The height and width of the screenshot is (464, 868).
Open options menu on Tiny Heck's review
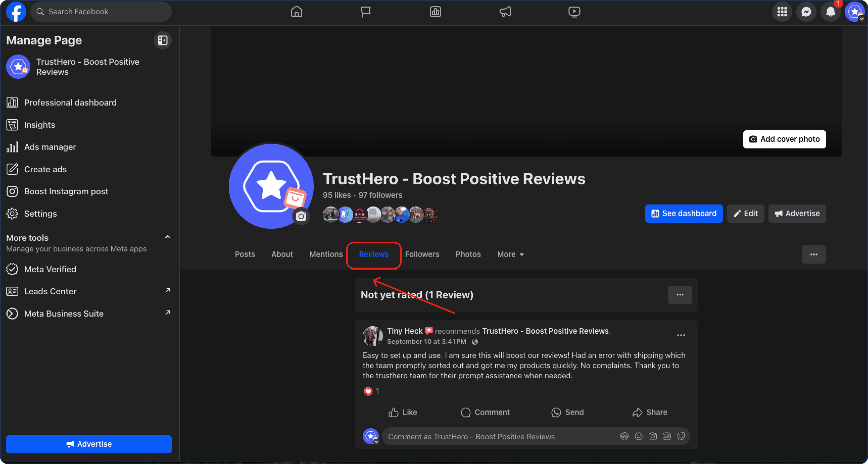[681, 335]
